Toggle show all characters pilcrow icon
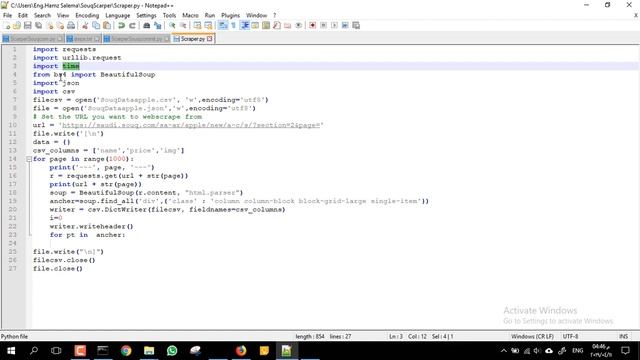Image resolution: width=640 pixels, height=360 pixels. 233,25
